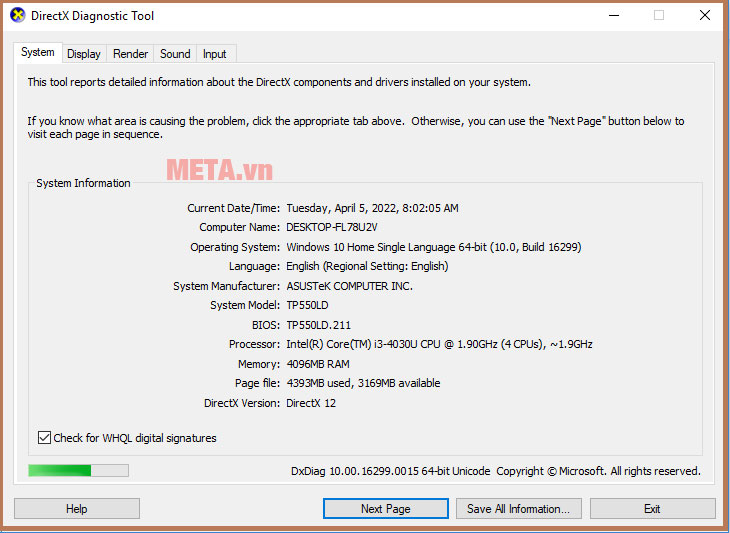Close the DirectX Diagnostic Tool window
Image resolution: width=730 pixels, height=533 pixels.
coord(705,15)
